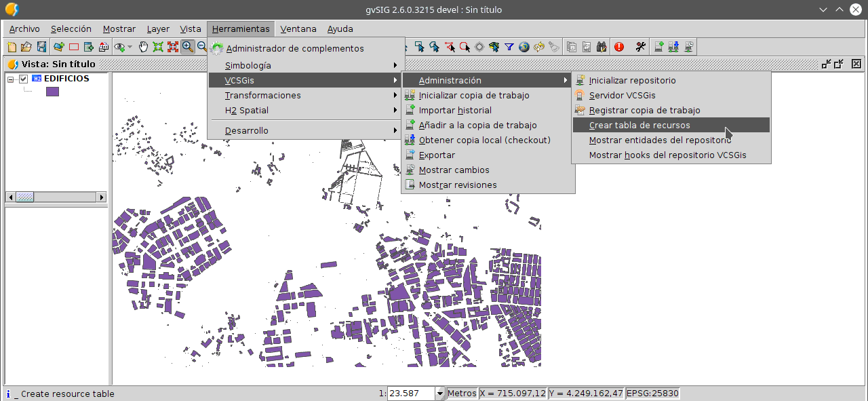
Task: Toggle the EDIFICIOS layer visibility checkbox
Action: pyautogui.click(x=23, y=79)
